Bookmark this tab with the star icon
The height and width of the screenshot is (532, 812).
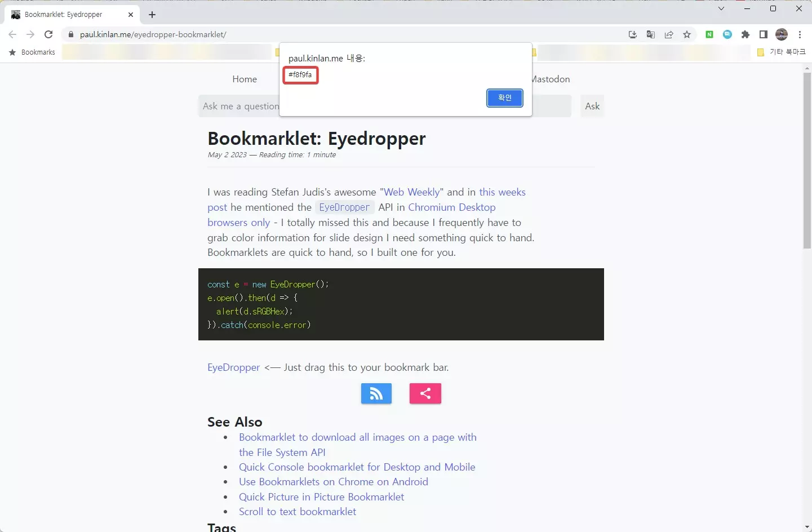click(687, 34)
